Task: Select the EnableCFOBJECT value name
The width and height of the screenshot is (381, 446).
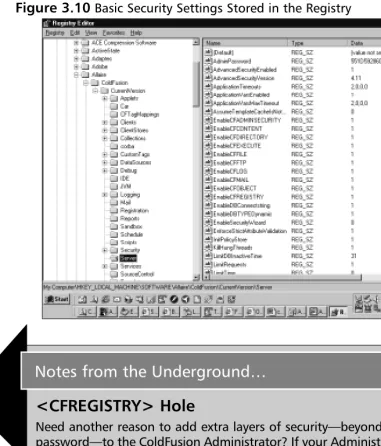Action: tap(235, 188)
